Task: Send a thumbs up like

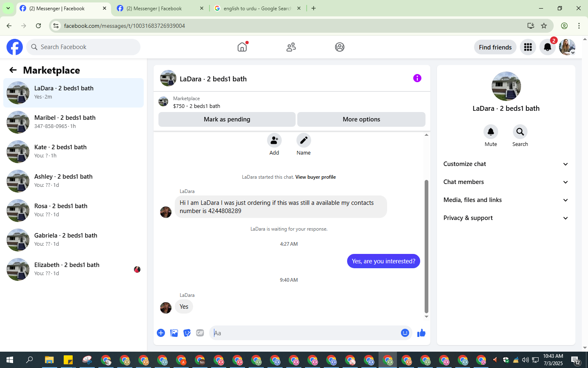Action: [x=421, y=333]
